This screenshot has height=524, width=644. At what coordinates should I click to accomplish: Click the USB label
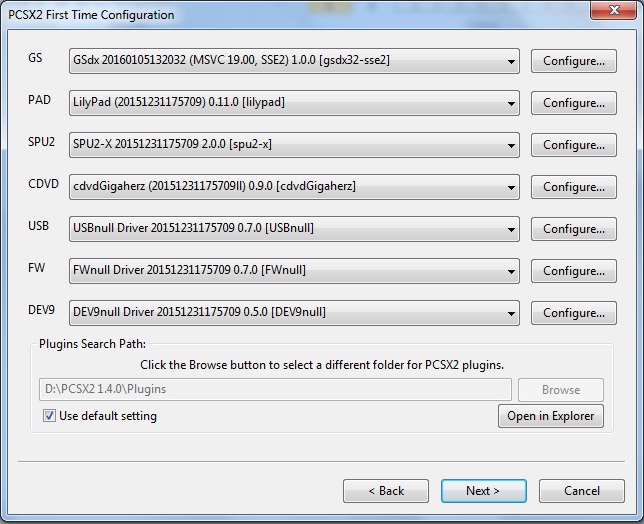[x=38, y=225]
